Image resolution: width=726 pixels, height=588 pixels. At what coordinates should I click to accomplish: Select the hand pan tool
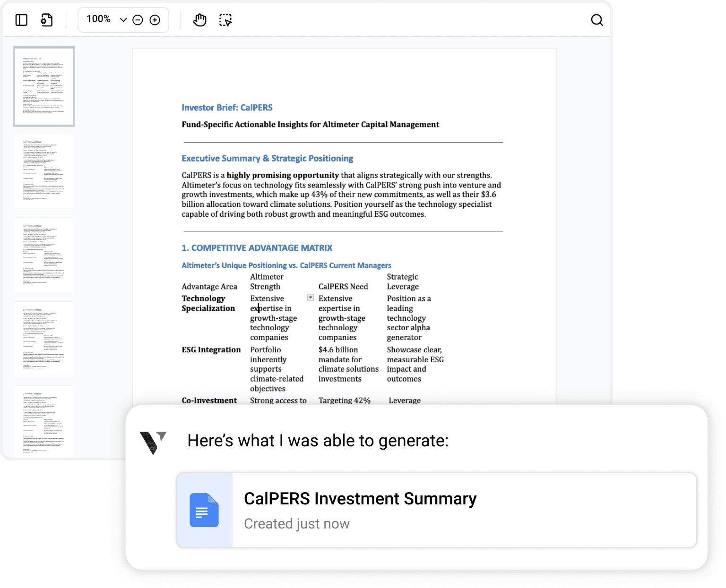click(x=200, y=20)
